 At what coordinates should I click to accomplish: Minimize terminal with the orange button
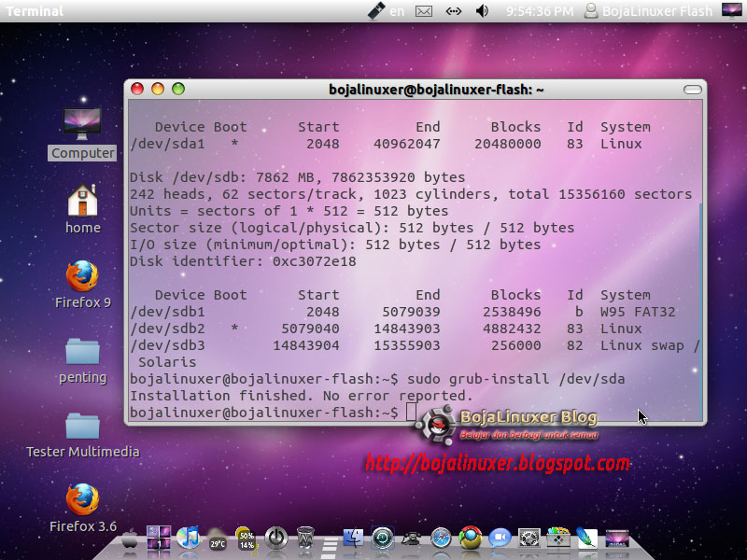click(x=158, y=89)
